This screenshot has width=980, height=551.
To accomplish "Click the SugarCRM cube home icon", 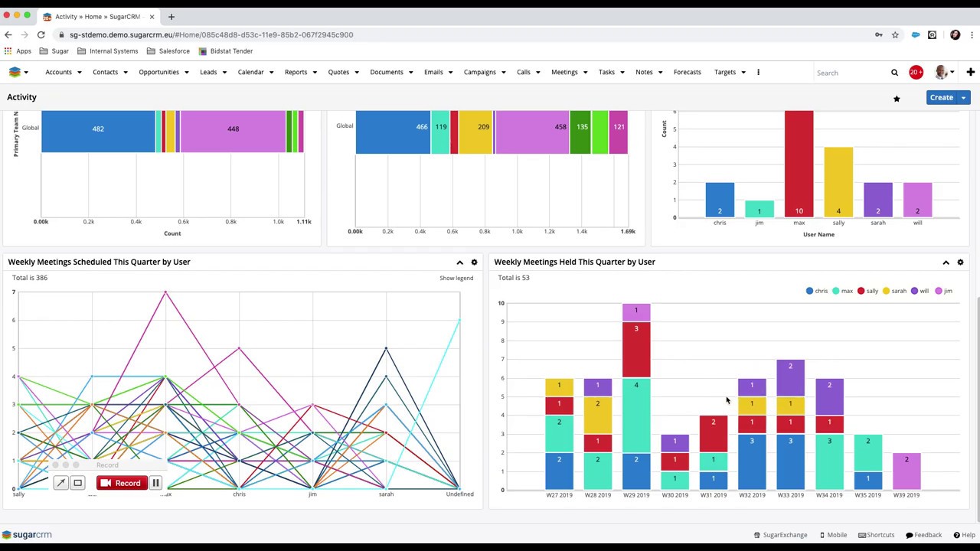I will 15,72.
